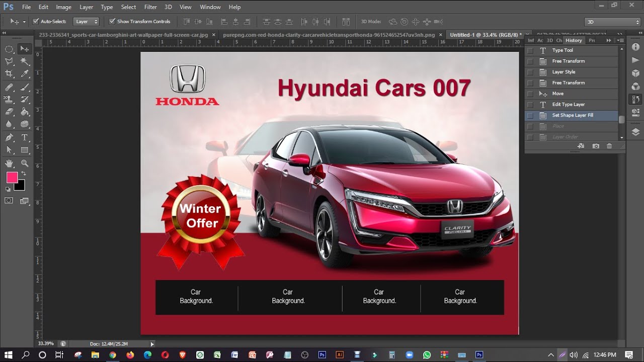Image resolution: width=644 pixels, height=362 pixels.
Task: Open the 3D workspace switcher dropdown
Action: click(x=612, y=22)
